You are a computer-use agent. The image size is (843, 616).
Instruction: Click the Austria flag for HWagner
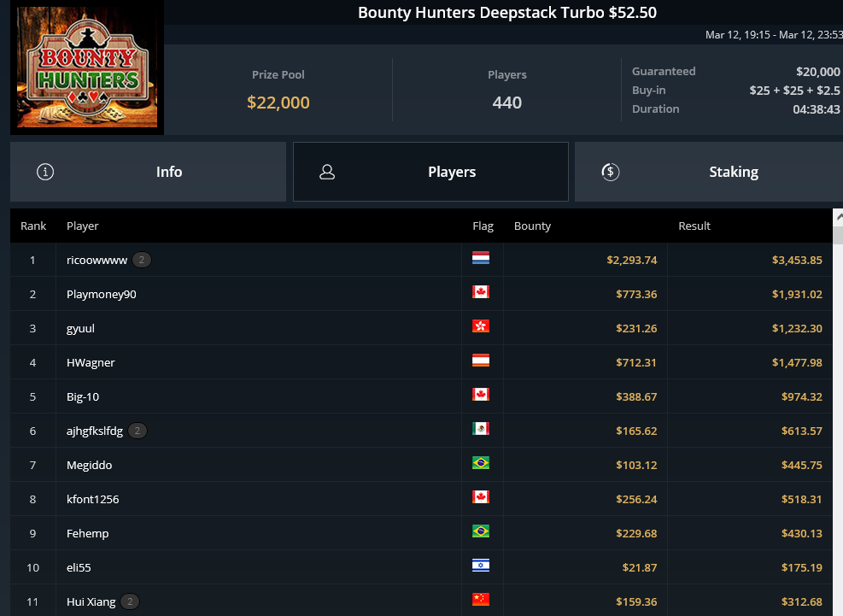481,360
